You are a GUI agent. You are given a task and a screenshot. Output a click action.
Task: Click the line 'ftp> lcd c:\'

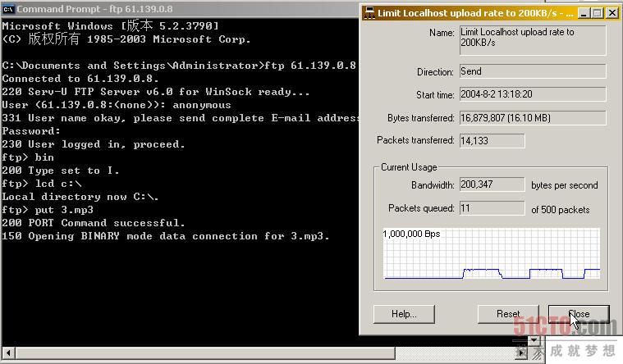pos(42,184)
